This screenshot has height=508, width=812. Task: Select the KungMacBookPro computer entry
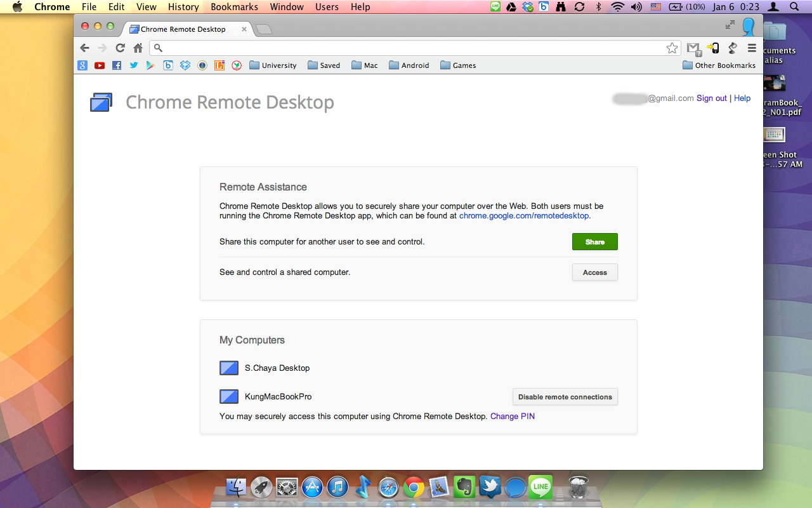point(266,397)
